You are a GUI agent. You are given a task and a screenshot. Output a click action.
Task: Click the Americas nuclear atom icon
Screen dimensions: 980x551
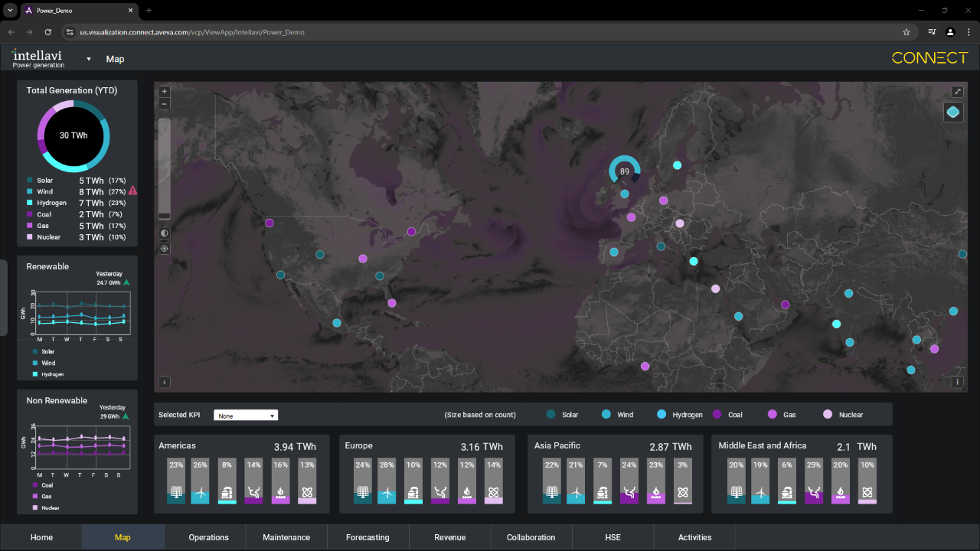point(307,492)
